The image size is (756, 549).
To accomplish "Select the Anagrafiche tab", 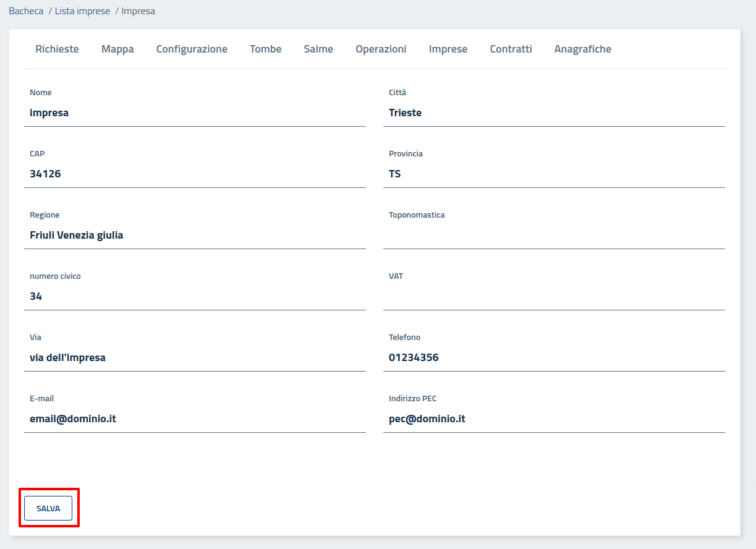I will [582, 49].
